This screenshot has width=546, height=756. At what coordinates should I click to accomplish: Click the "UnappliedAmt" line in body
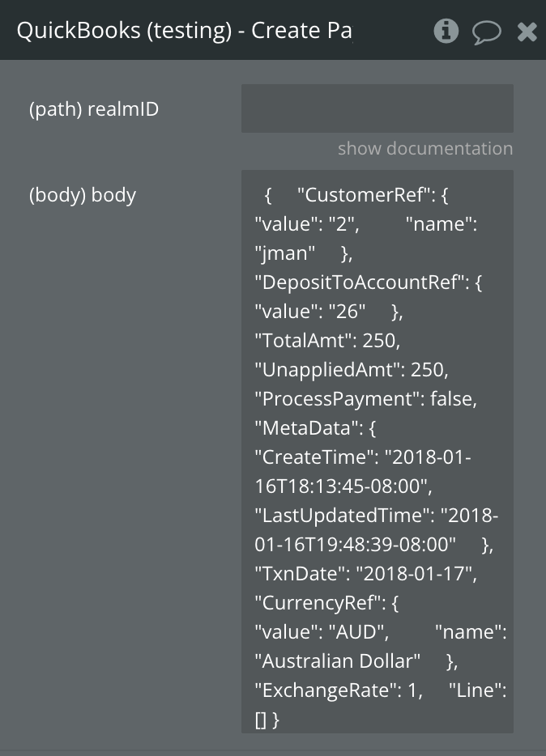tap(351, 370)
